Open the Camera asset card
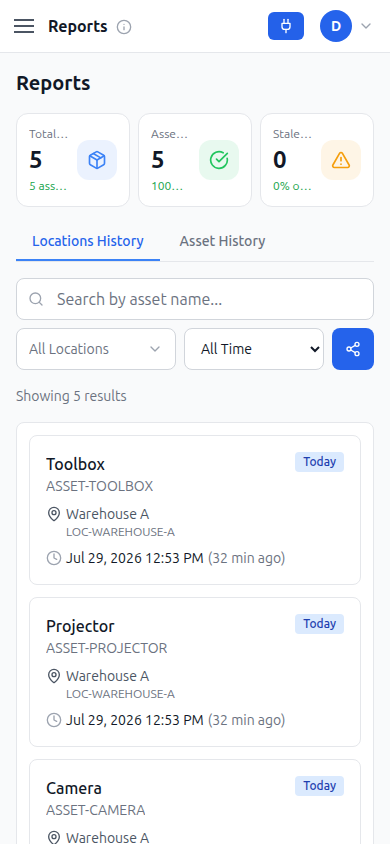Screen dimensions: 390x844 coord(195,802)
